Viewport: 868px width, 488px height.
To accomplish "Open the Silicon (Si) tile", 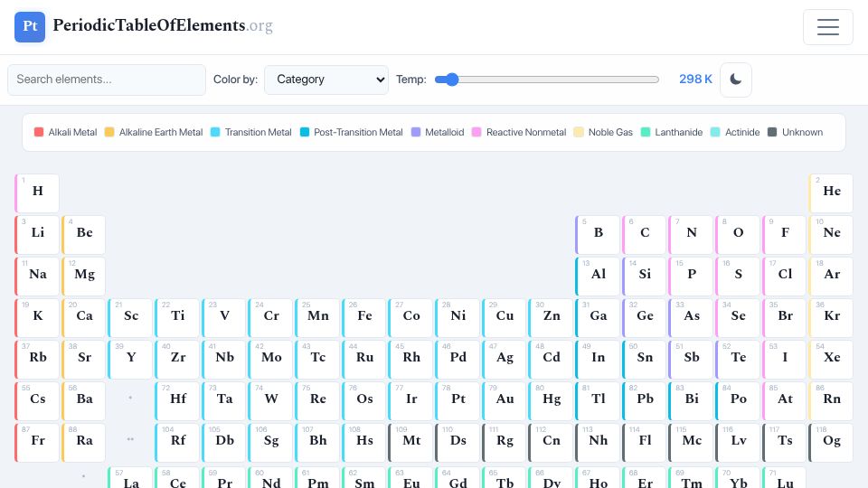I will coord(645,277).
